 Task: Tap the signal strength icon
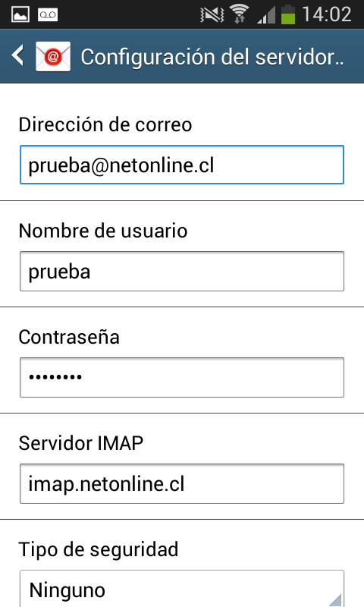coord(266,15)
